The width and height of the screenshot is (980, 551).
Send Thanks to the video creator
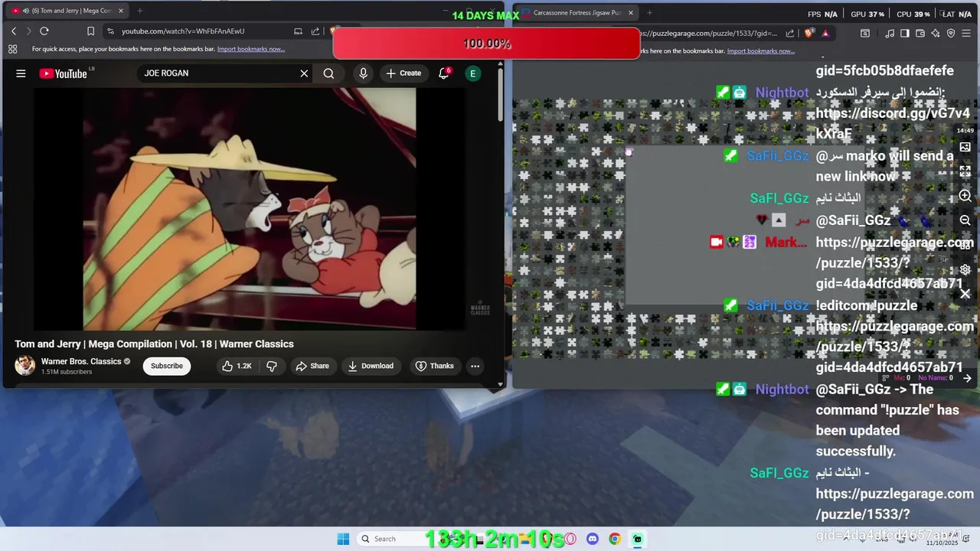pos(435,366)
